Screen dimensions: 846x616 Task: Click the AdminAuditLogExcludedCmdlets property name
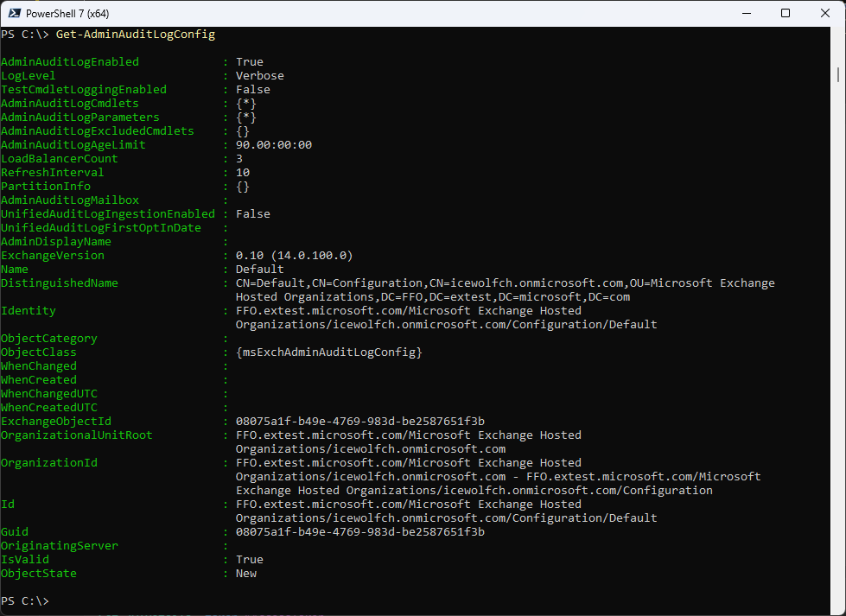coord(97,131)
